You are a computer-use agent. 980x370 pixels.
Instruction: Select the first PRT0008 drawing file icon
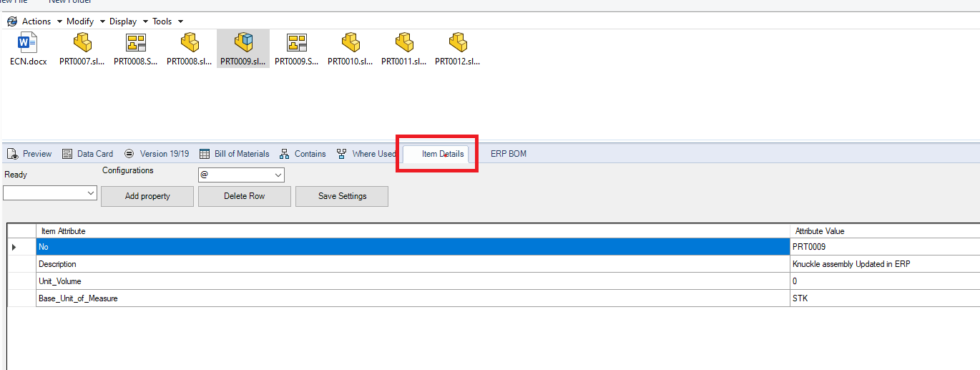tap(136, 42)
